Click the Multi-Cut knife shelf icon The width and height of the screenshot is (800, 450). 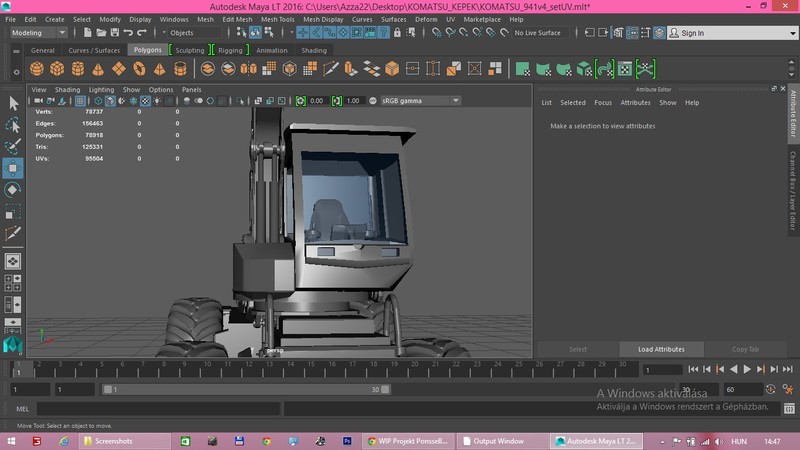tap(331, 68)
